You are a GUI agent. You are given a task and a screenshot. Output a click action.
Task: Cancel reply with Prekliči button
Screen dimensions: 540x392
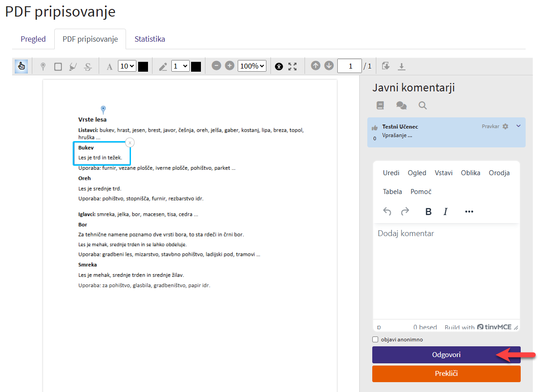click(x=446, y=374)
